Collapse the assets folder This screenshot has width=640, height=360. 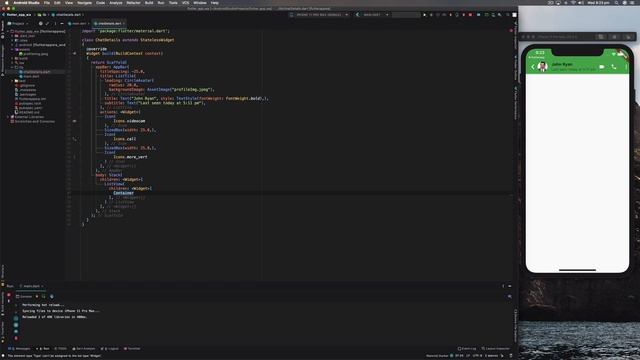pyautogui.click(x=12, y=49)
